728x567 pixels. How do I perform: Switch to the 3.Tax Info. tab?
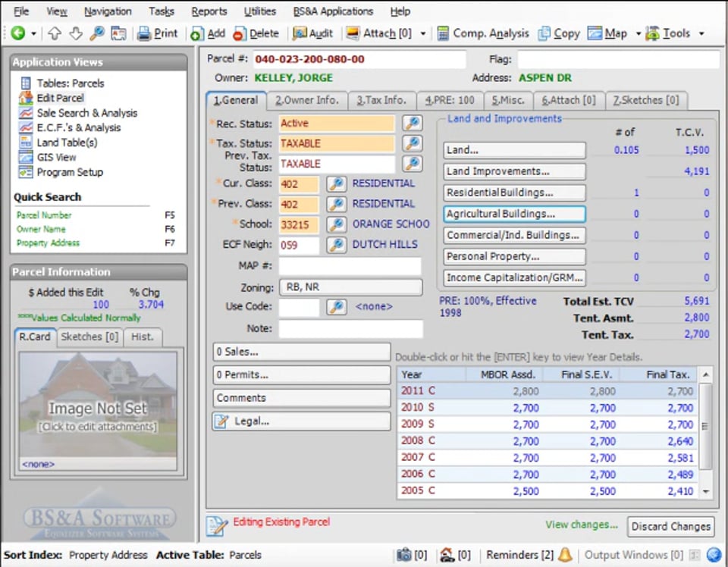click(381, 100)
